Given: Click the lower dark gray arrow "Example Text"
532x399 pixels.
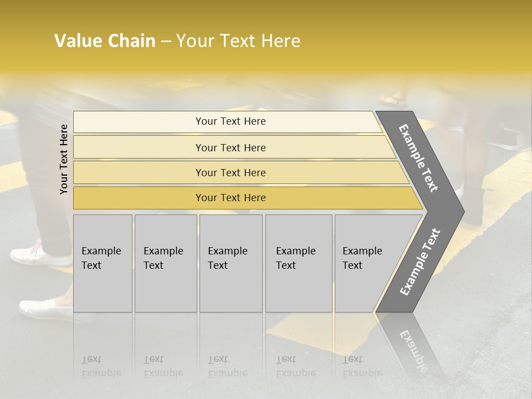Looking at the screenshot, I should pyautogui.click(x=420, y=262).
